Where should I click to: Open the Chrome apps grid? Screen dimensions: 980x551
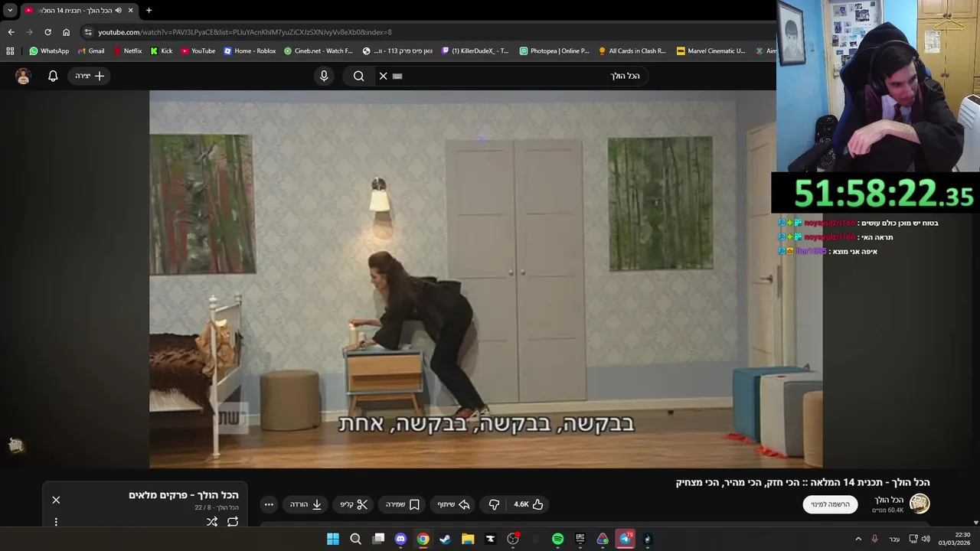(10, 51)
